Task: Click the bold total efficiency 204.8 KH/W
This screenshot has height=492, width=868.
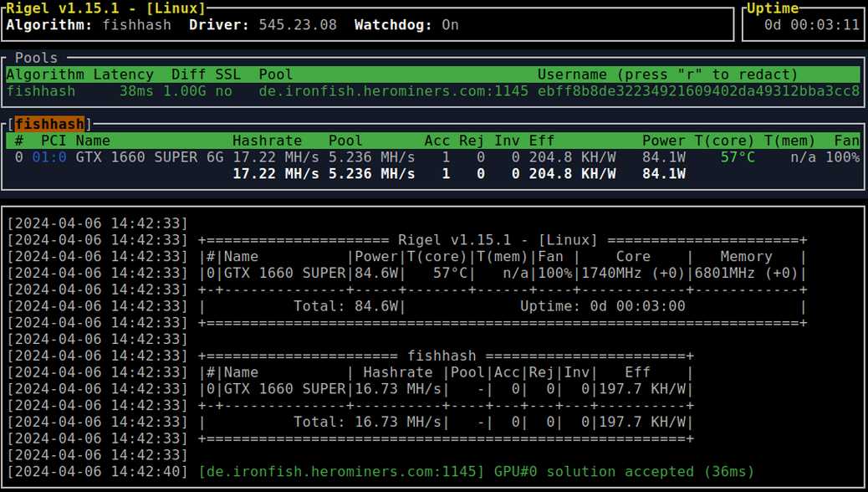Action: pos(572,174)
